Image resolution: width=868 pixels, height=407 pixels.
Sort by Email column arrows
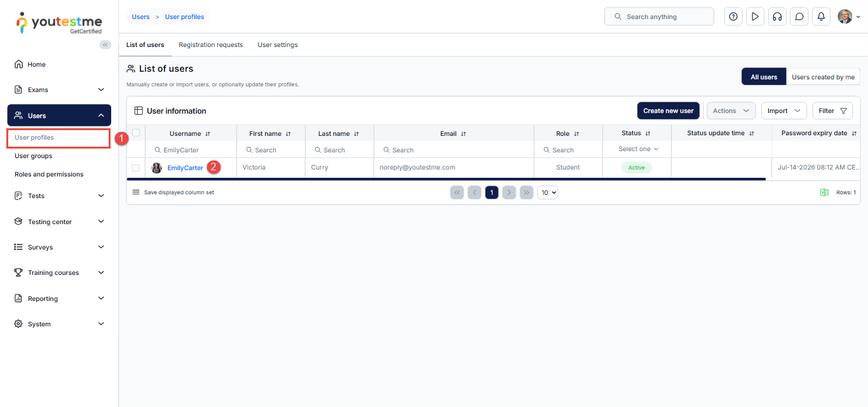pyautogui.click(x=463, y=134)
